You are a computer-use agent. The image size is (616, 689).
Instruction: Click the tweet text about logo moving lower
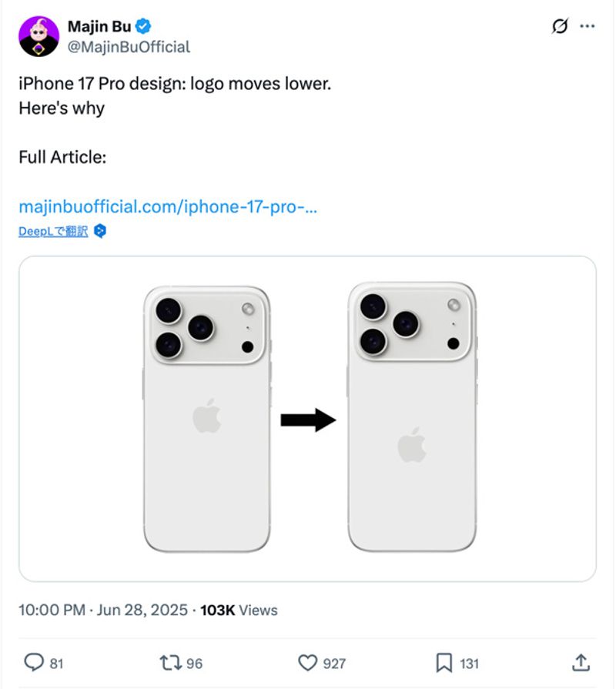coord(174,84)
